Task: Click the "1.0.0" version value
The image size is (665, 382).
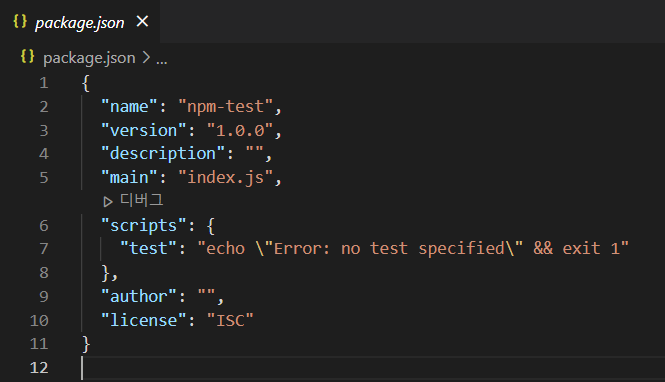Action: pos(240,130)
